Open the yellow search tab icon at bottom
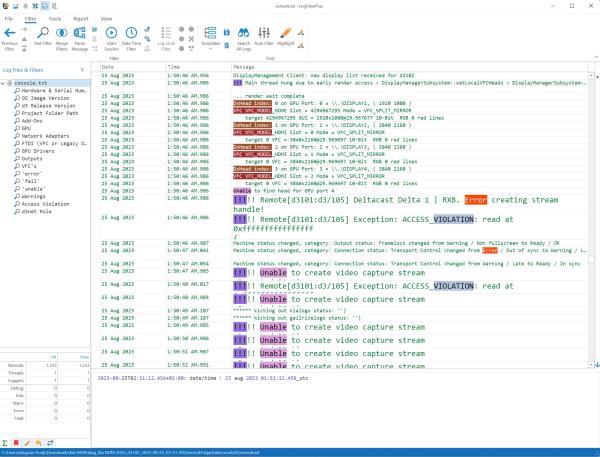 point(39,443)
